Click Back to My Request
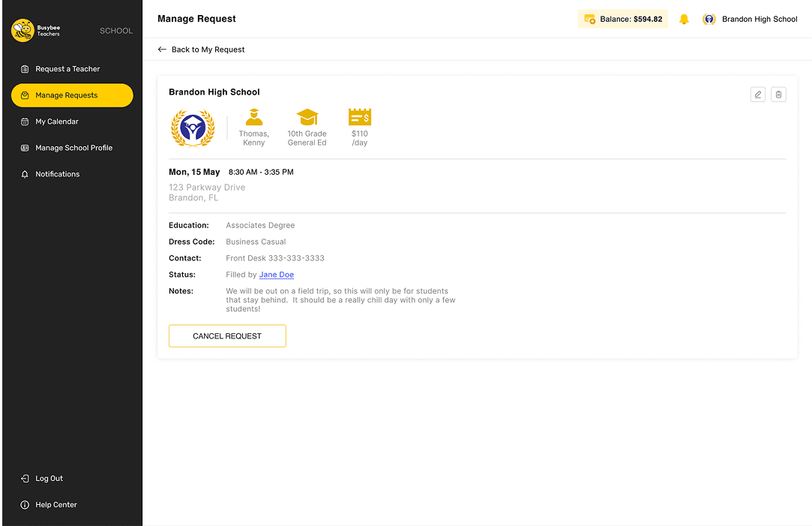This screenshot has width=812, height=526. [208, 49]
